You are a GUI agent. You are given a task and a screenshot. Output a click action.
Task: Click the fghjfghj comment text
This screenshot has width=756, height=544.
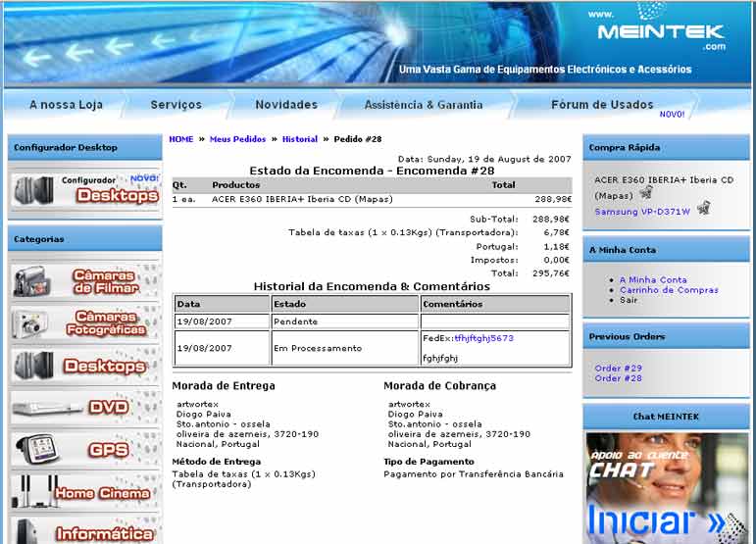(440, 358)
